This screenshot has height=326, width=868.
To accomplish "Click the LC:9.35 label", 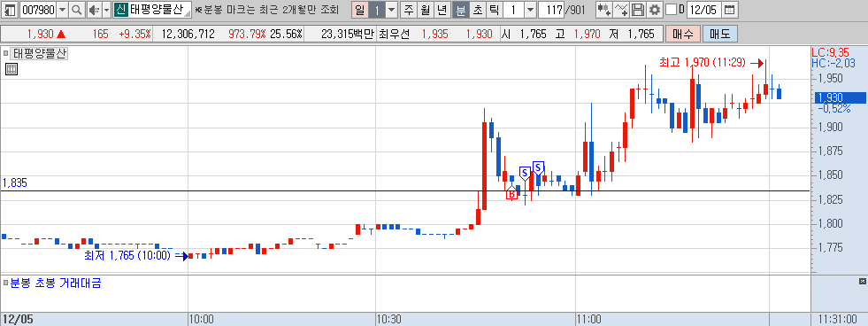I will pos(830,52).
